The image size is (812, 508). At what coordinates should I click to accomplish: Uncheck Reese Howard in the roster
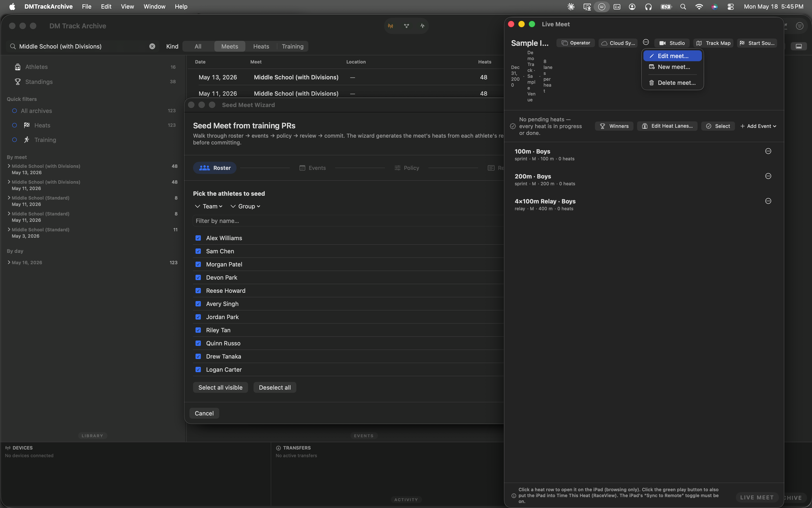(198, 291)
